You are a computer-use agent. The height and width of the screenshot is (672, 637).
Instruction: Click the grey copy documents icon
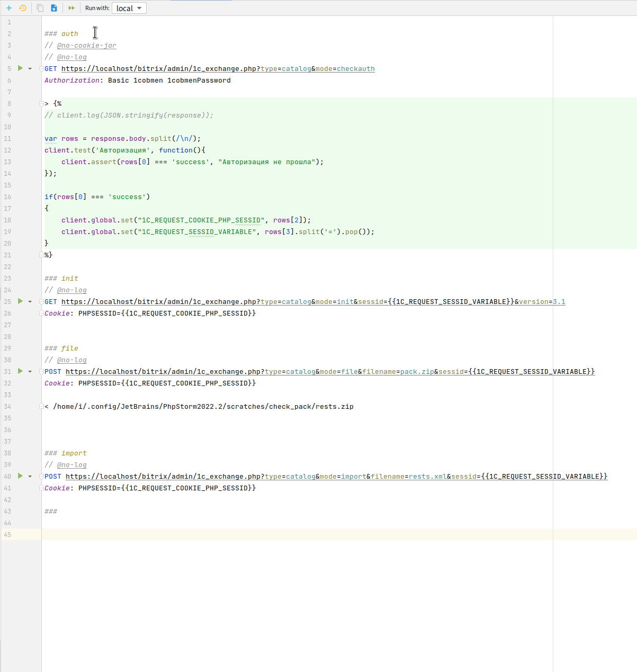40,8
